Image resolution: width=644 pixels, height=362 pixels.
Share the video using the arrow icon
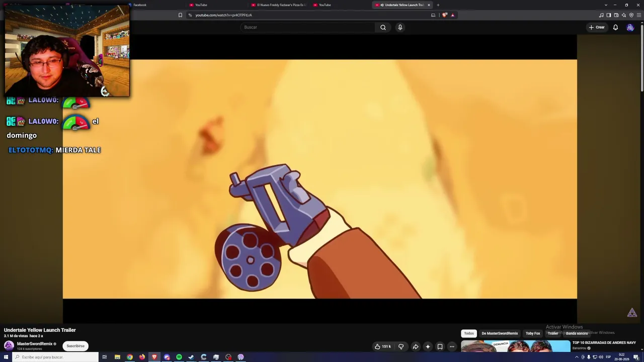(x=416, y=346)
